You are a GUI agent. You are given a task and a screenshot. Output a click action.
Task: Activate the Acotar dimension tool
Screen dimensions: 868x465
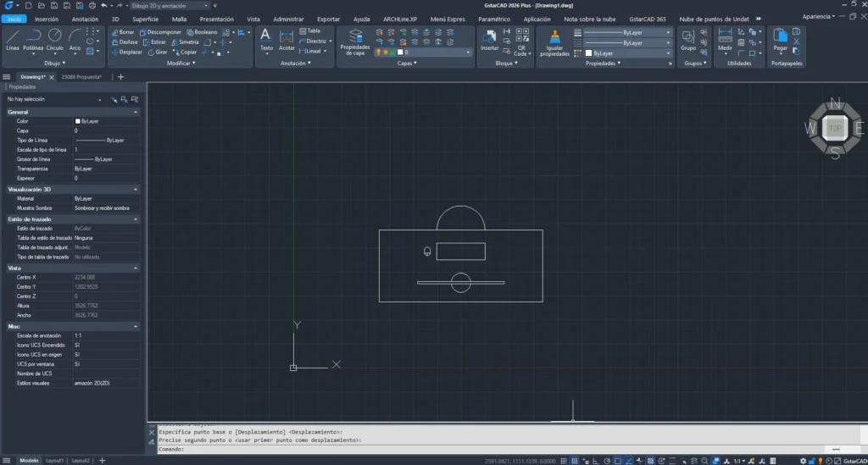click(287, 40)
